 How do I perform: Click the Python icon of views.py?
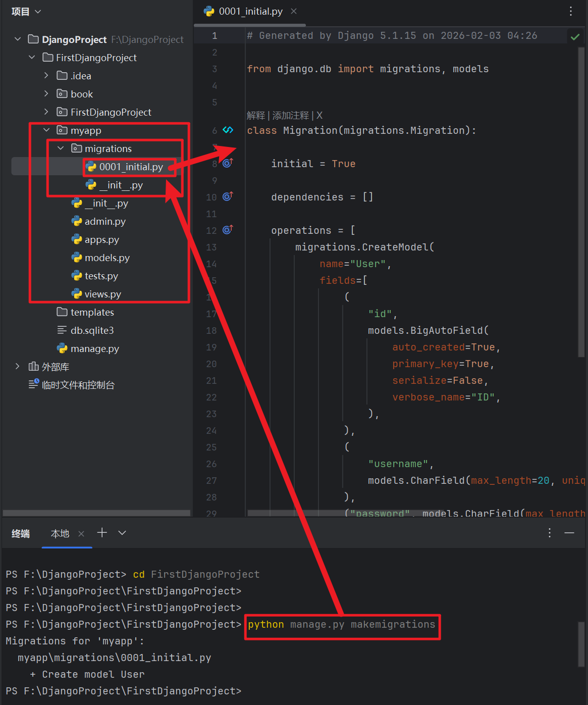(77, 293)
